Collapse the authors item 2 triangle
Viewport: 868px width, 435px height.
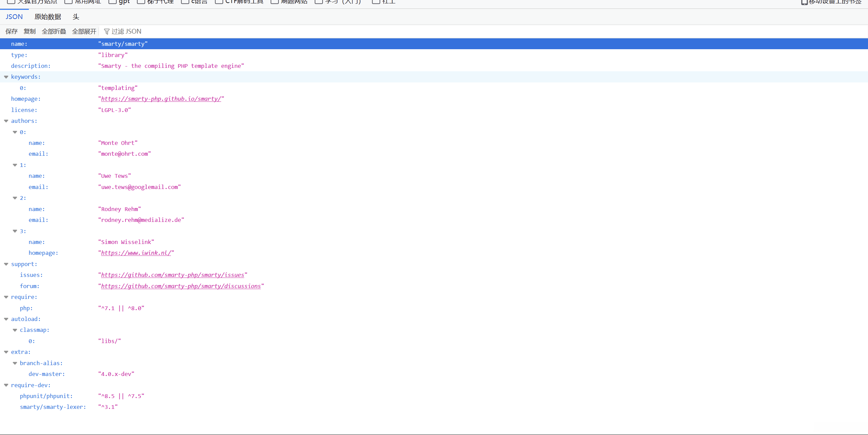pyautogui.click(x=15, y=198)
